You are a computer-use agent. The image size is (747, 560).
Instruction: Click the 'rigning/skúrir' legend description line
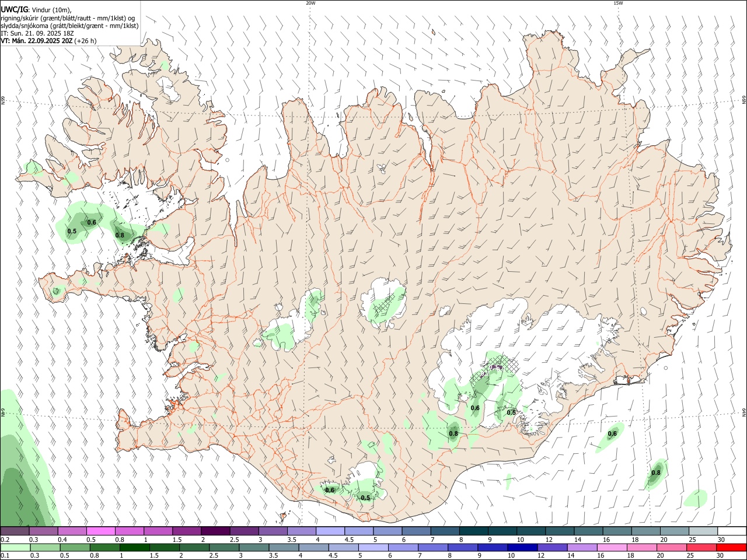coord(68,18)
